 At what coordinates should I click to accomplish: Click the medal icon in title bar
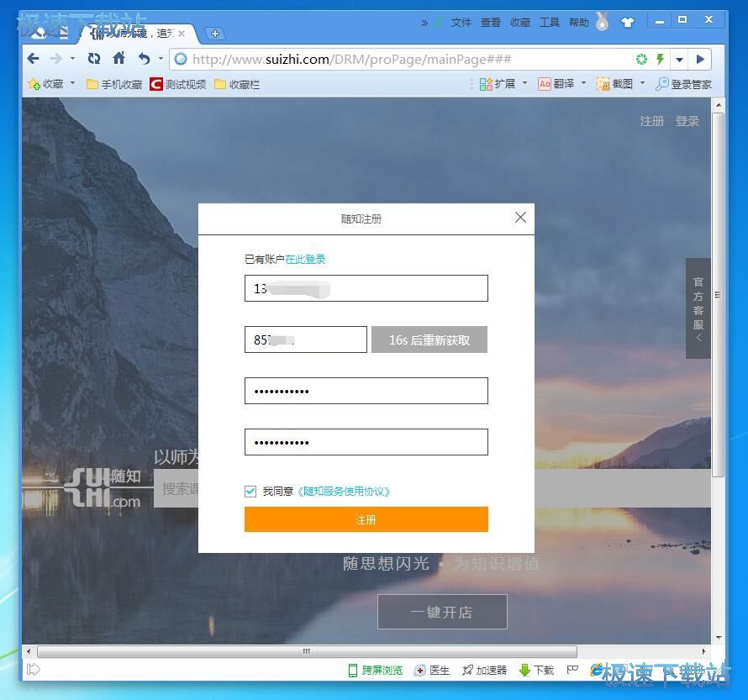pos(603,22)
